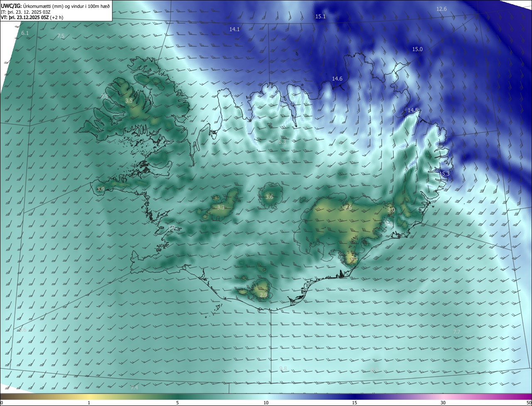The width and height of the screenshot is (532, 406).
Task: Click the initial time line 'IT: þri. 23. 12. 2025 03Z'
Action: coord(26,12)
